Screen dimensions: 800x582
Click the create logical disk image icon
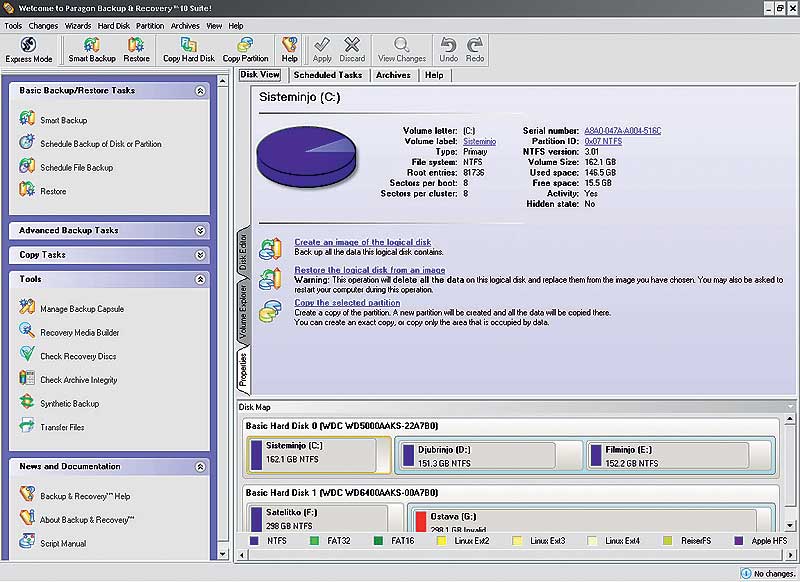[x=270, y=248]
